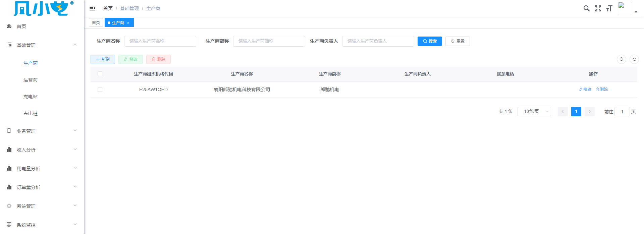
Task: Open 充电站 in the sidebar
Action: [x=31, y=97]
